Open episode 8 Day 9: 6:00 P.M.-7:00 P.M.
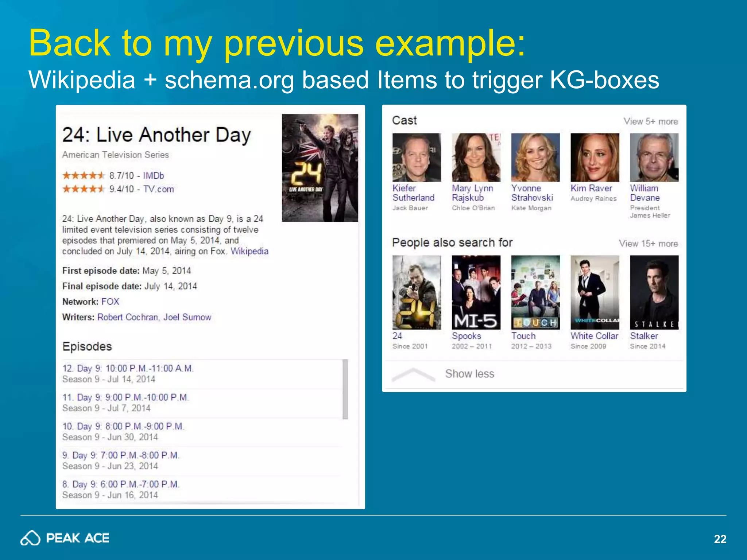The image size is (747, 560). tap(121, 484)
